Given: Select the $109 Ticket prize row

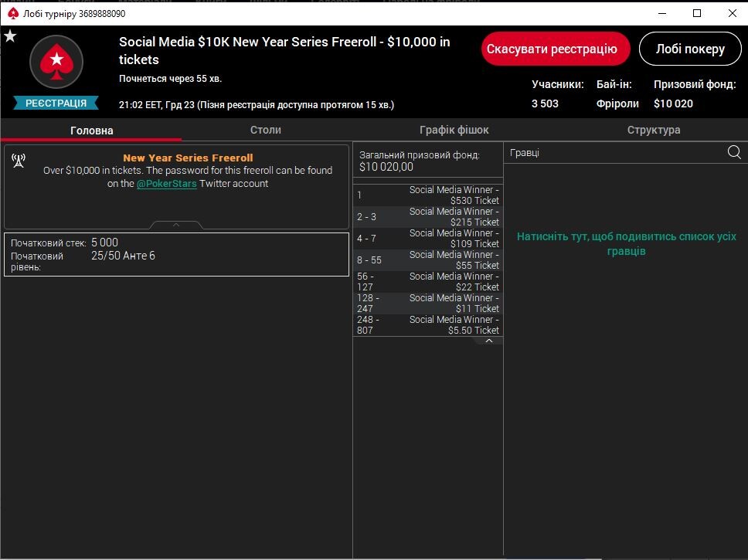Looking at the screenshot, I should pyautogui.click(x=428, y=238).
